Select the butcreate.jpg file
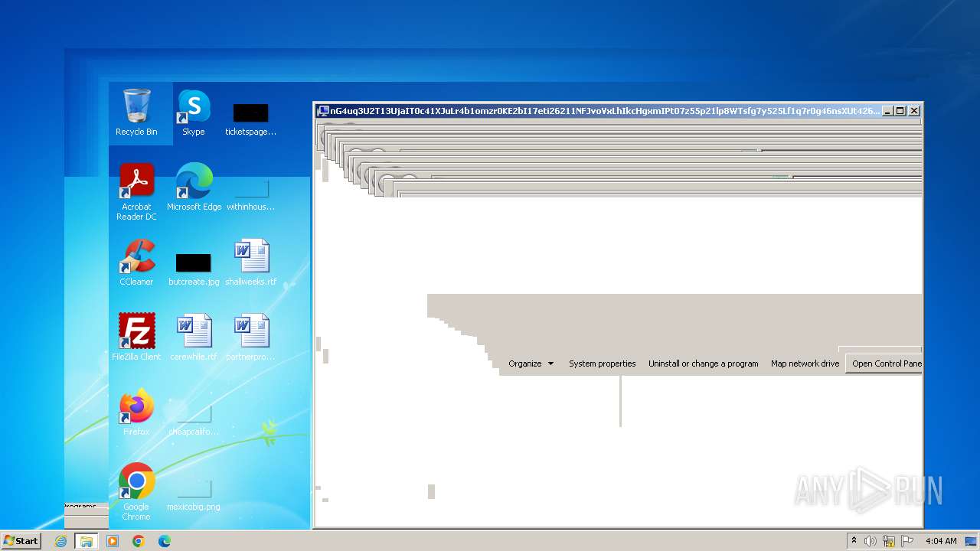Image resolution: width=980 pixels, height=551 pixels. (x=194, y=269)
